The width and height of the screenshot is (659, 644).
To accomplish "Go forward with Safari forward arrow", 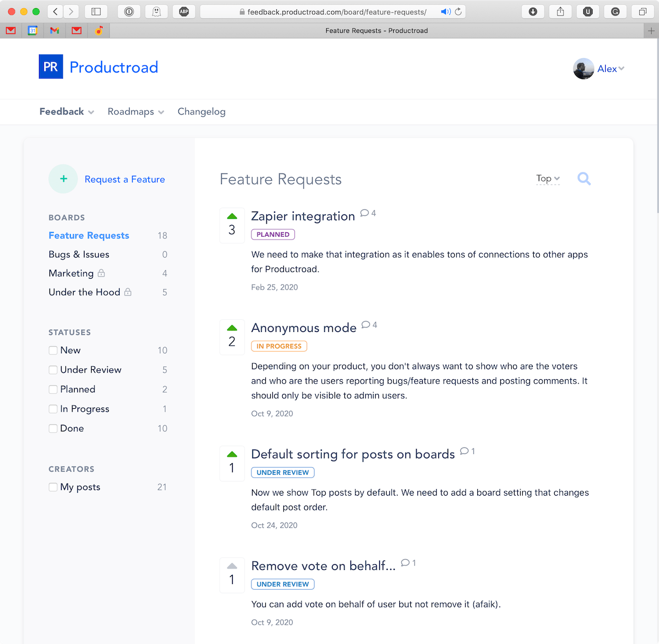I will click(x=71, y=11).
